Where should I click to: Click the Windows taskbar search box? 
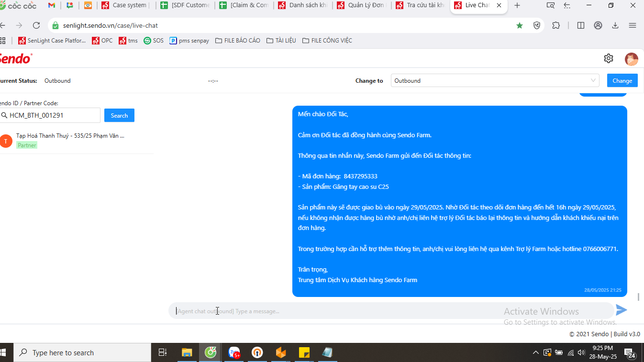click(82, 352)
